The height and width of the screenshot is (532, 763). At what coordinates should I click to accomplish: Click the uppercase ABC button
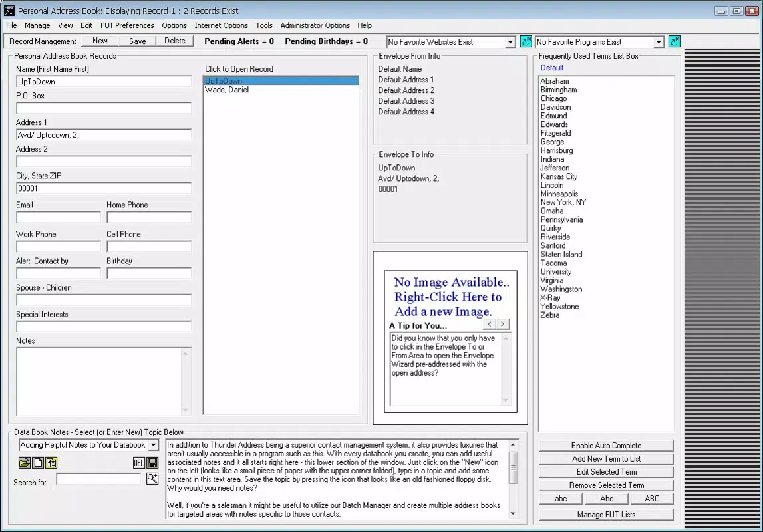[652, 499]
